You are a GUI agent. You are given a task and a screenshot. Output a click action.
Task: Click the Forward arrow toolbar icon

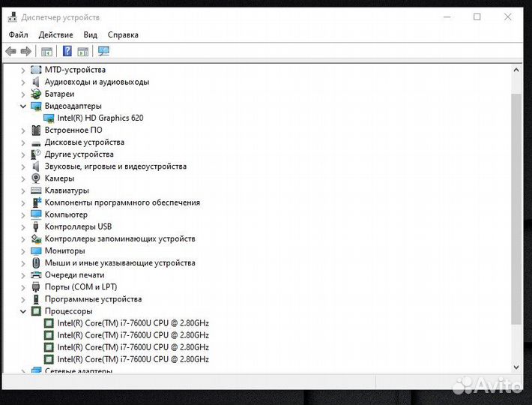point(26,51)
